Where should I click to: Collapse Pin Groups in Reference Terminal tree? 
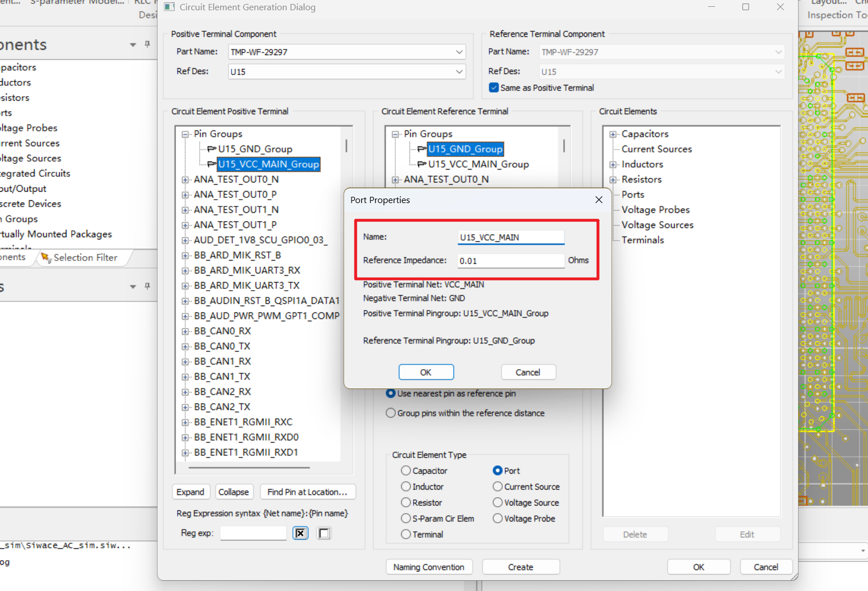(395, 134)
